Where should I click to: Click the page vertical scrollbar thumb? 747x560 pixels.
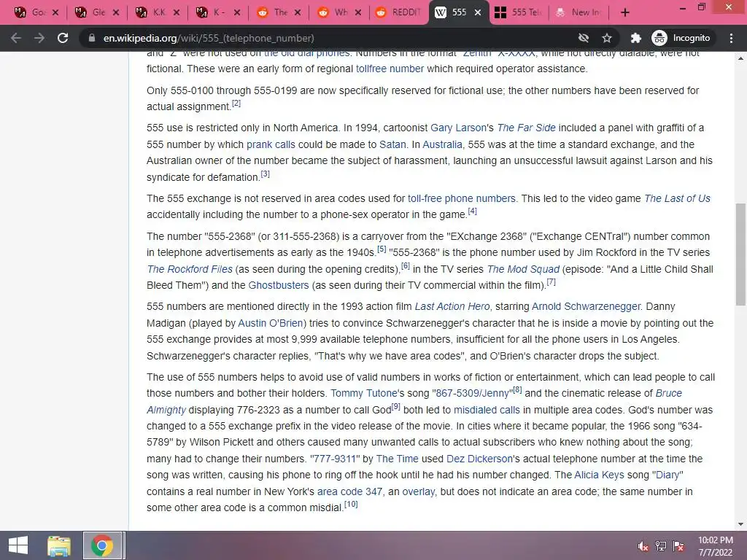tap(740, 254)
